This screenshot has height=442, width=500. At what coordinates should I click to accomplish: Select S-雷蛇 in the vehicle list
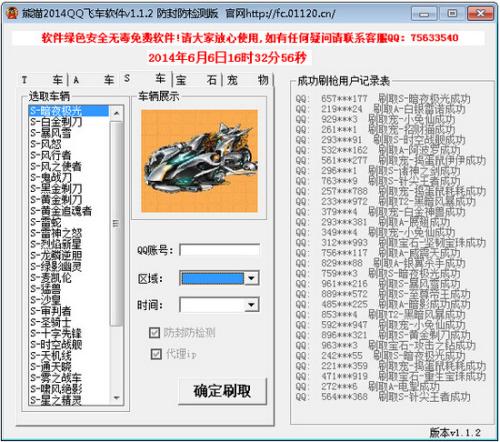69,222
